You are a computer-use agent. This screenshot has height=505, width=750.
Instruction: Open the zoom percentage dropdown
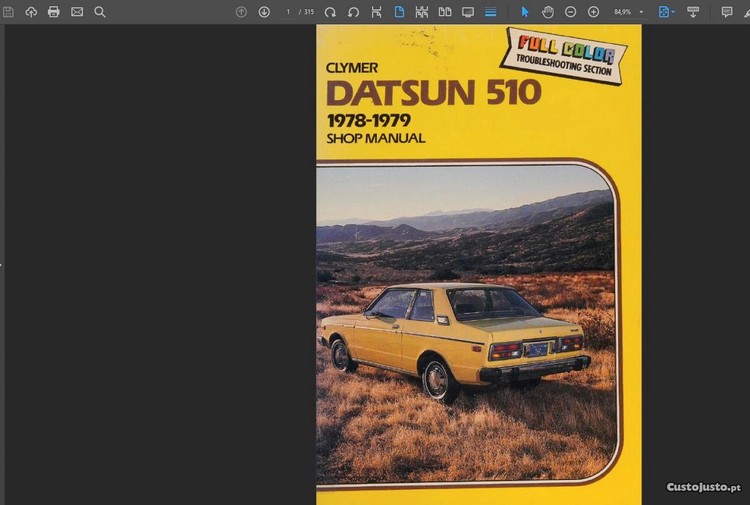pos(641,12)
